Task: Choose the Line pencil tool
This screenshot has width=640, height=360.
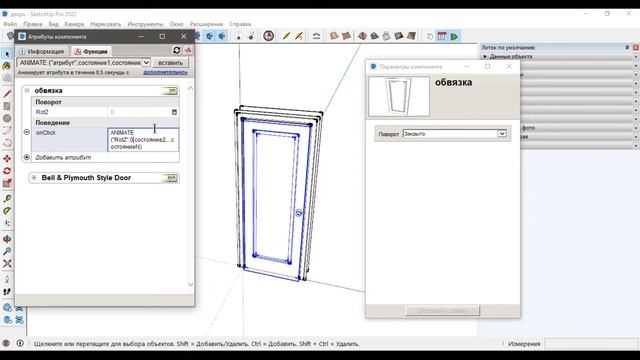Action: click(7, 94)
